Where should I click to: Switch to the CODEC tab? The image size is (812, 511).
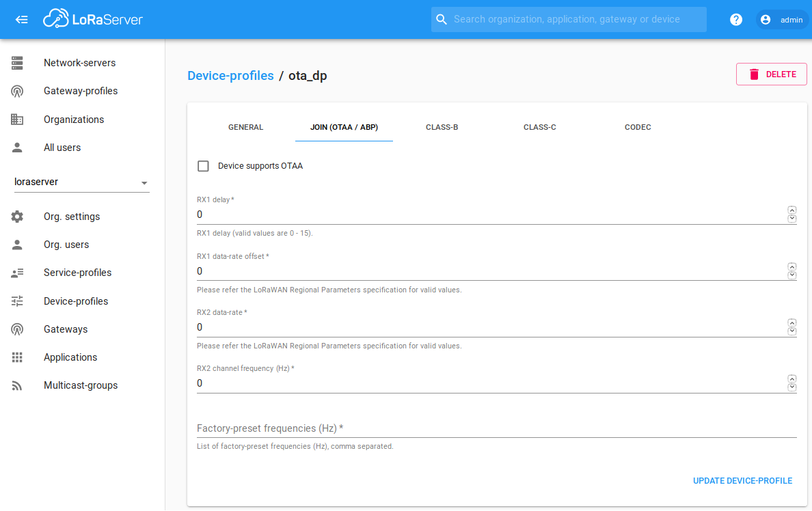(x=637, y=127)
